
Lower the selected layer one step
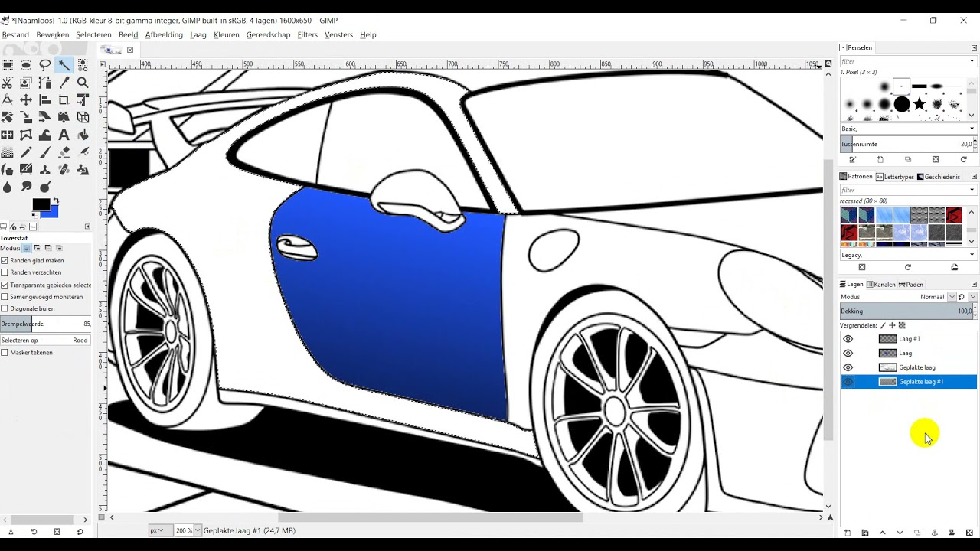[x=900, y=533]
